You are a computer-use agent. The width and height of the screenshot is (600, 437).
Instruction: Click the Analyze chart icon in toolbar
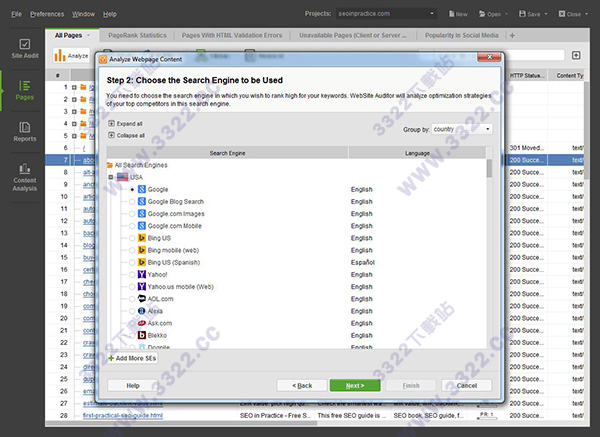(60, 55)
